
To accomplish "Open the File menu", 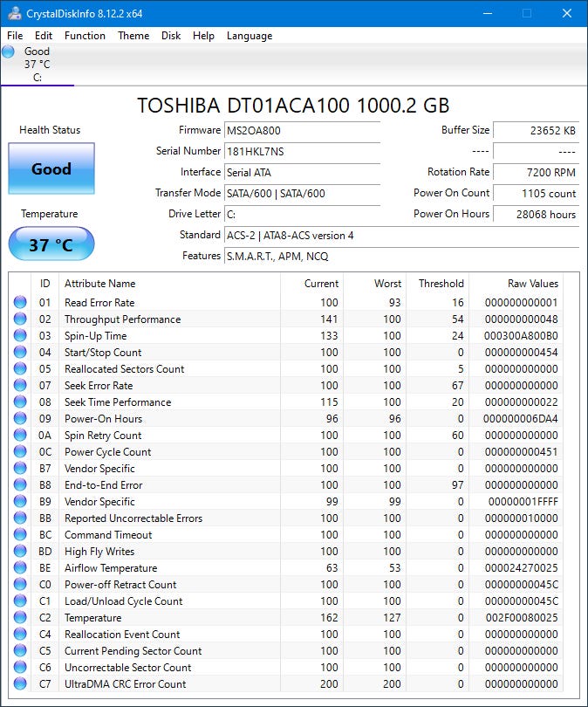I will click(15, 36).
